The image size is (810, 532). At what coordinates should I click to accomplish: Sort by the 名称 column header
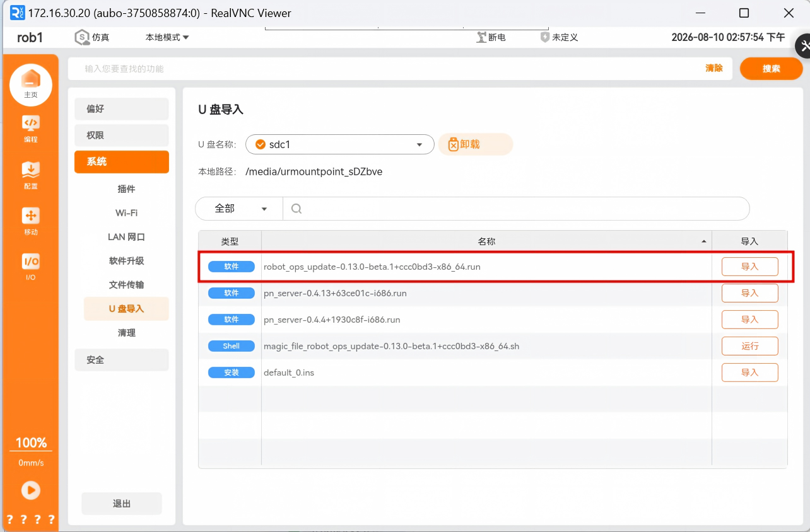tap(486, 241)
